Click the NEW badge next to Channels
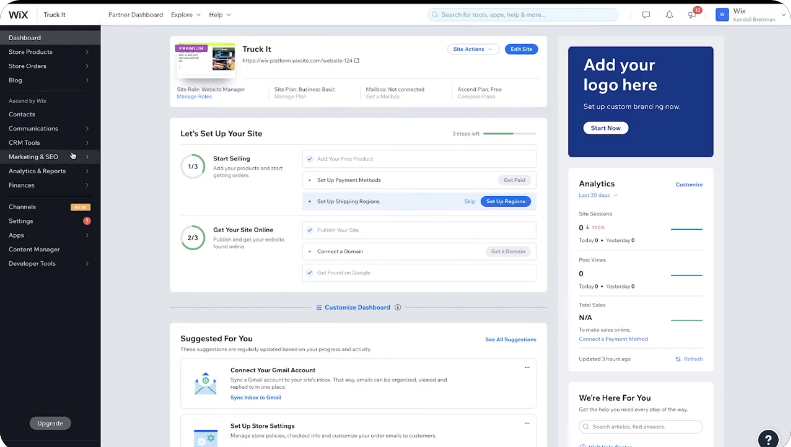Viewport: 791px width, 447px height. [x=80, y=207]
